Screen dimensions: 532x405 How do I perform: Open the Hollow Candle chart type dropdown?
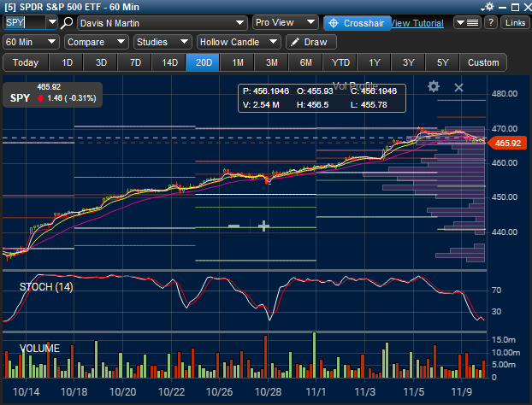(239, 42)
